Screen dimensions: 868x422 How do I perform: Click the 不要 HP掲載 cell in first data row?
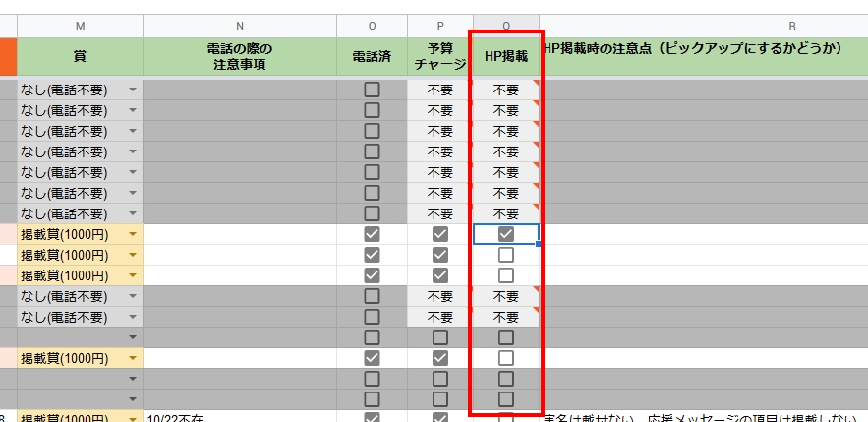[505, 90]
